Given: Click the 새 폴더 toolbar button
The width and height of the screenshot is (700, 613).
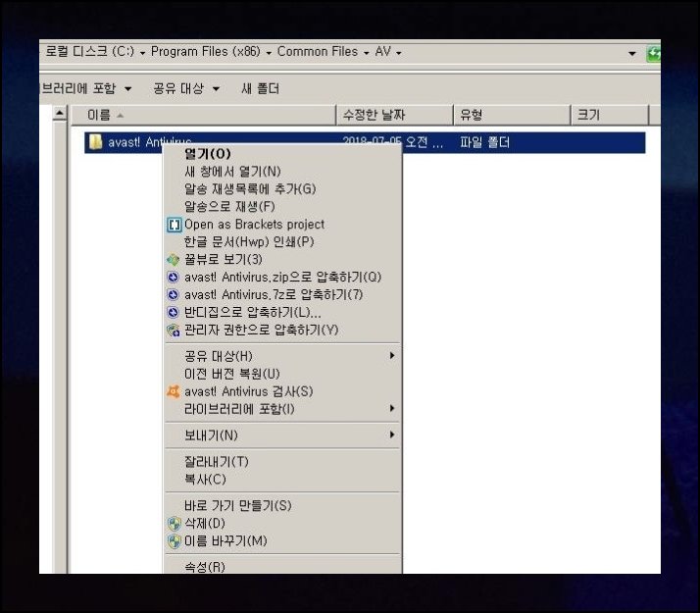Looking at the screenshot, I should tap(260, 88).
